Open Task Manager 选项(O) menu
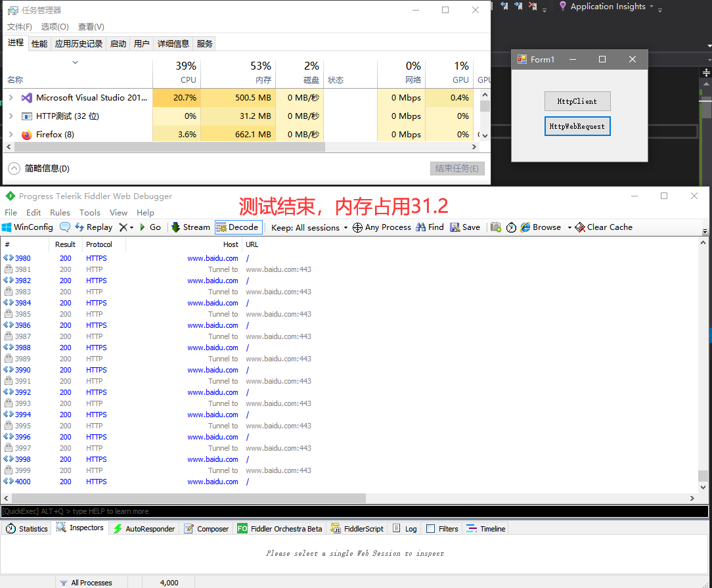712x588 pixels. (x=55, y=27)
